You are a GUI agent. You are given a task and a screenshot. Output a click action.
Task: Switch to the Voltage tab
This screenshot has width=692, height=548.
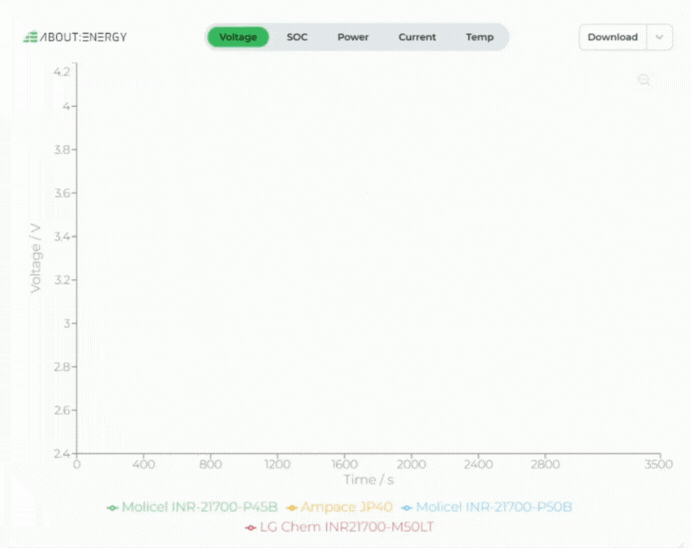pyautogui.click(x=238, y=37)
